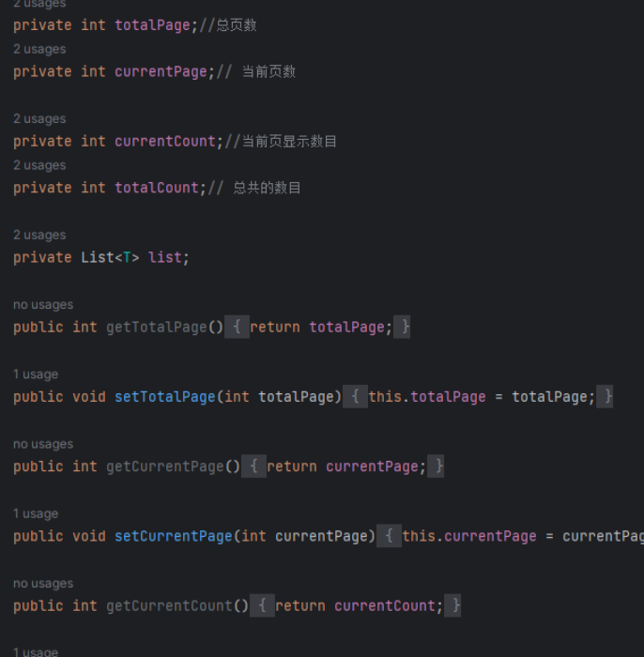Show usages for the totalCount field

point(39,165)
